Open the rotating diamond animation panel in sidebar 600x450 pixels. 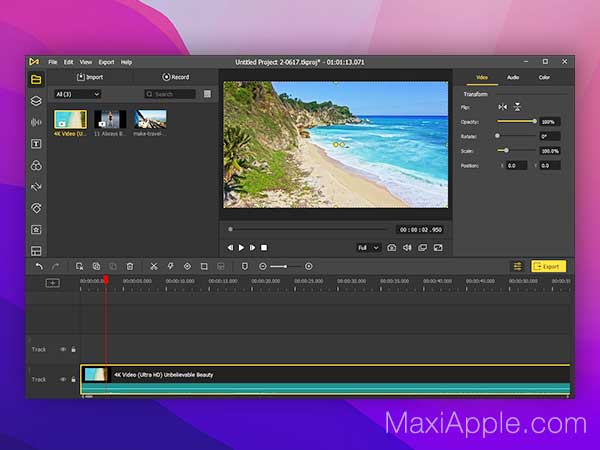click(x=36, y=208)
